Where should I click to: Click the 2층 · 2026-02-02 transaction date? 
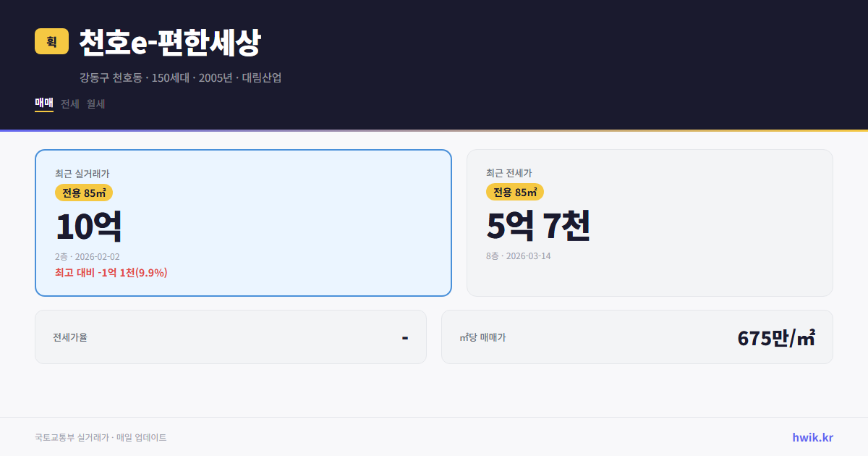(x=88, y=257)
